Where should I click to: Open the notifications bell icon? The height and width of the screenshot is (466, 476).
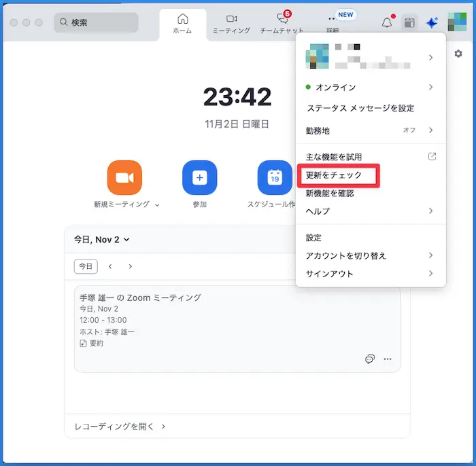[x=387, y=22]
